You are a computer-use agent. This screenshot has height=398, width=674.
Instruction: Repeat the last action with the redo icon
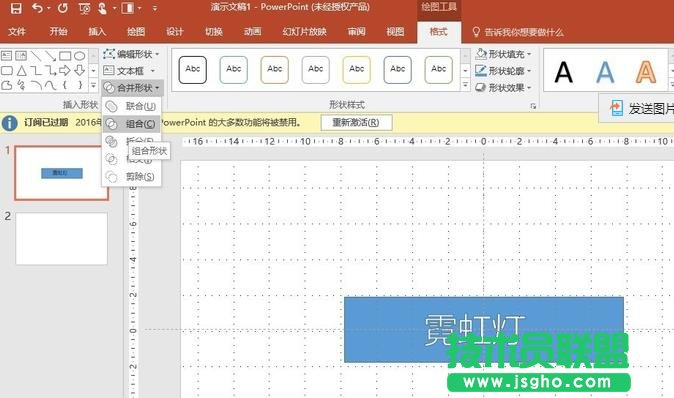point(63,8)
